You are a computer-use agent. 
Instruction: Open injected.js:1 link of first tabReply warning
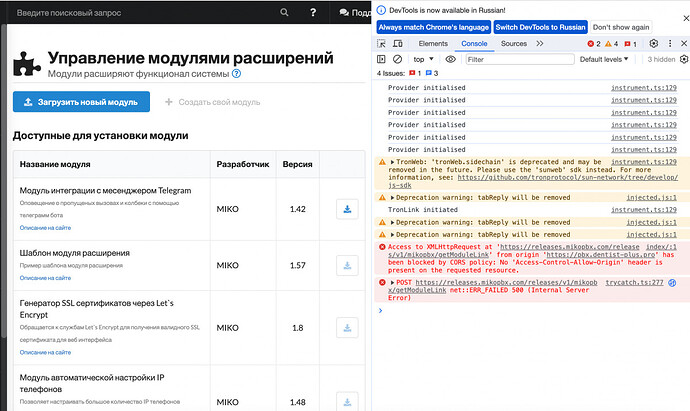pyautogui.click(x=651, y=198)
